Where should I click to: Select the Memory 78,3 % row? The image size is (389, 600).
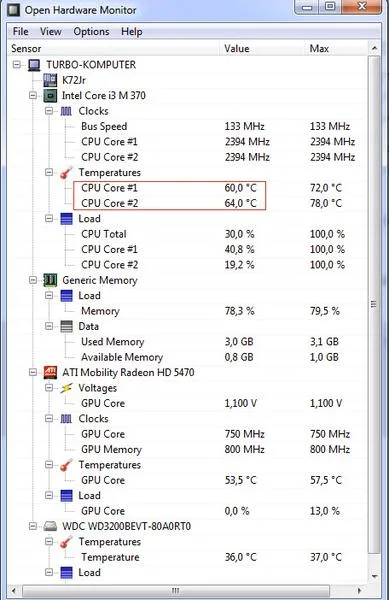point(187,311)
